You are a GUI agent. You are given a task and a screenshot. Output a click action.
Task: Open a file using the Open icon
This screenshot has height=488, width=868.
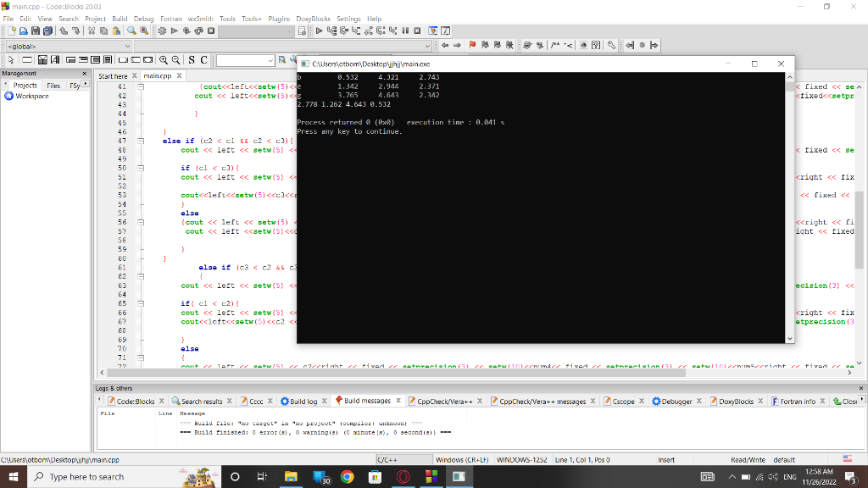pyautogui.click(x=23, y=30)
